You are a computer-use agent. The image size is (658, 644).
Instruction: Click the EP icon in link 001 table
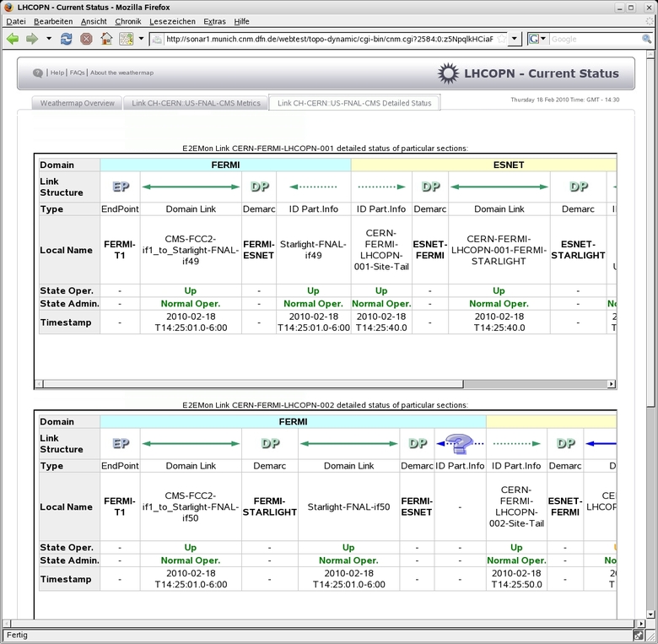121,187
